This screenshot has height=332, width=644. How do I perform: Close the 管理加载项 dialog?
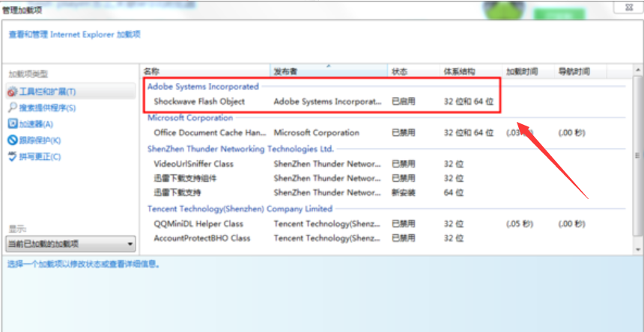click(x=628, y=7)
